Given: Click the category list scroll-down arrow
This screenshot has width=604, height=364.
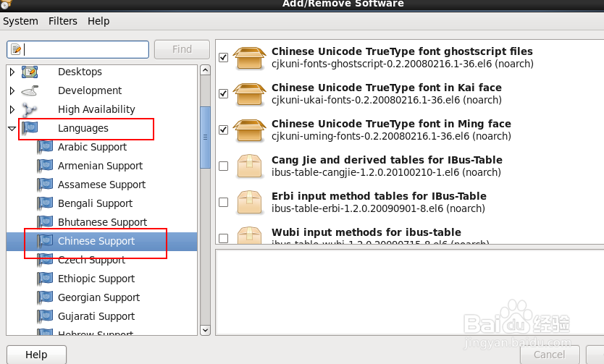Looking at the screenshot, I should (205, 330).
